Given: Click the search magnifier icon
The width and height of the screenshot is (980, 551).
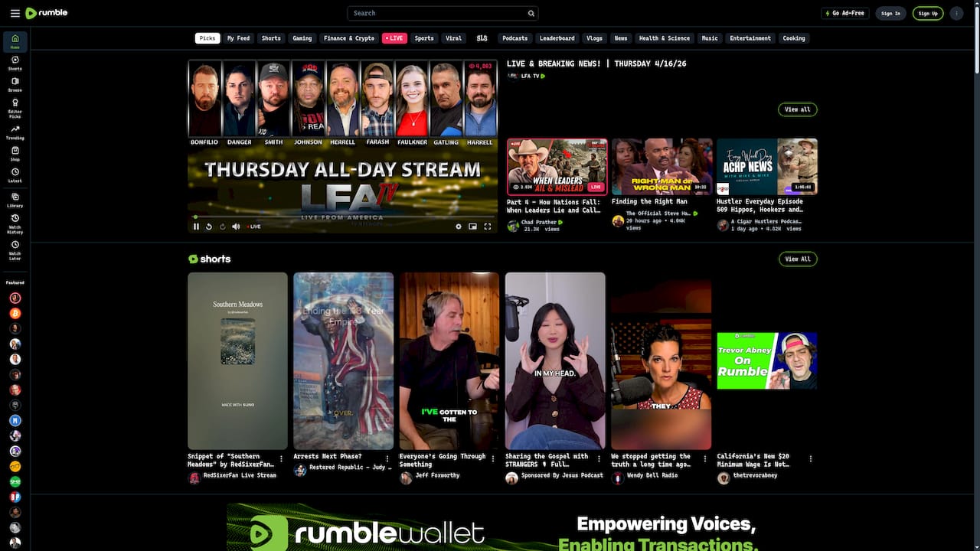Looking at the screenshot, I should pyautogui.click(x=531, y=13).
